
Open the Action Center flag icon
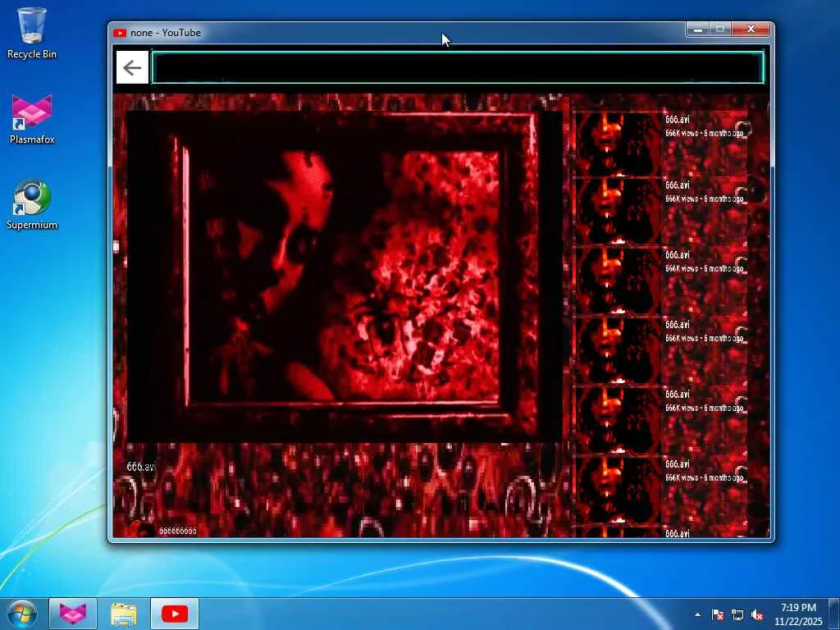pyautogui.click(x=718, y=614)
